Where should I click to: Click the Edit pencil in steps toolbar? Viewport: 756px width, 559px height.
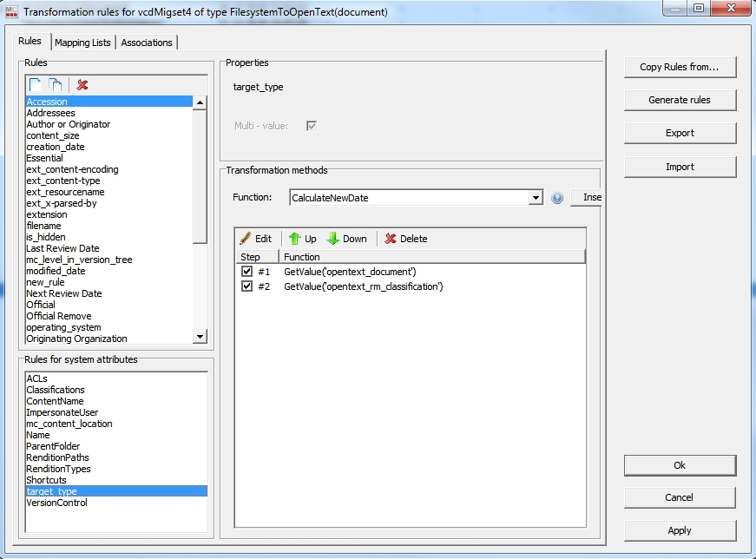pyautogui.click(x=256, y=239)
